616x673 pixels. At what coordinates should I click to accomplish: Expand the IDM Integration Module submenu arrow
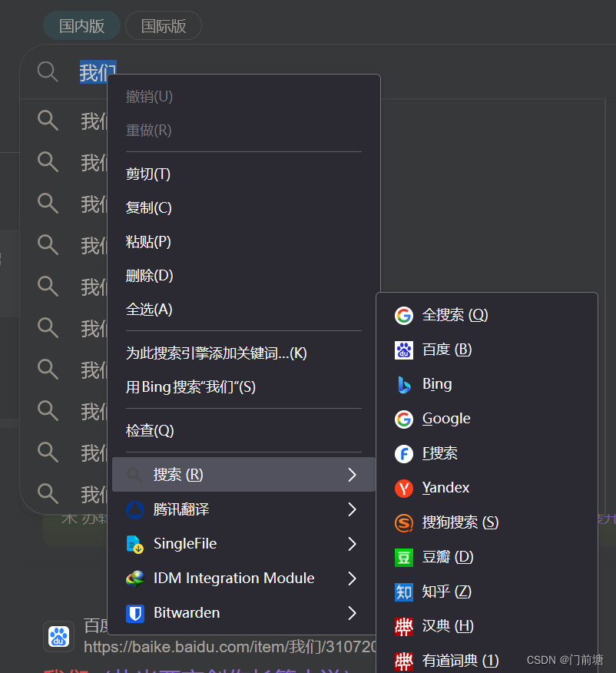tap(353, 579)
